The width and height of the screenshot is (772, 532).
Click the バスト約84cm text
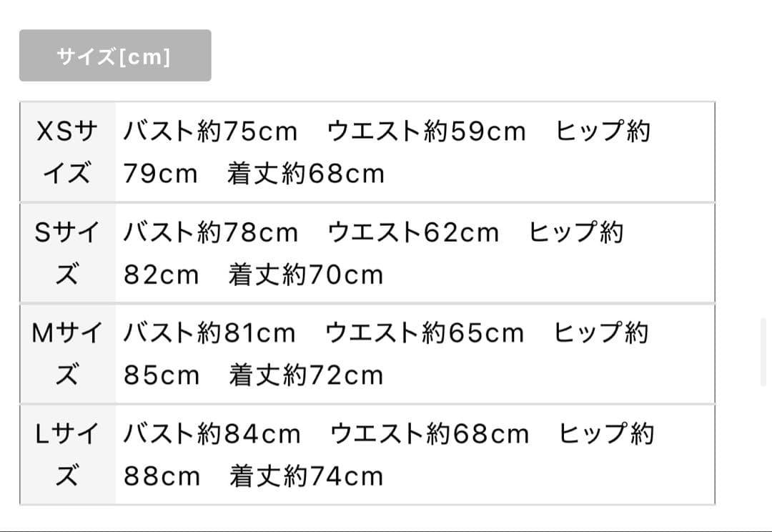click(x=212, y=434)
